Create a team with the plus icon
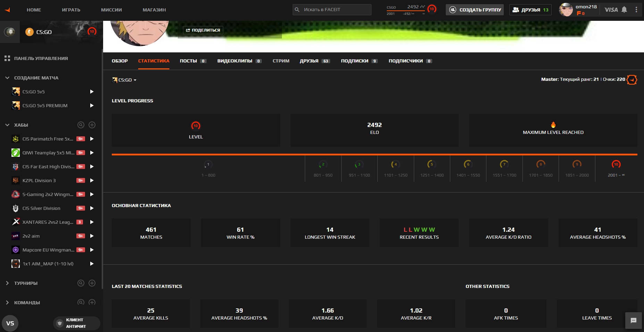 [x=92, y=303]
